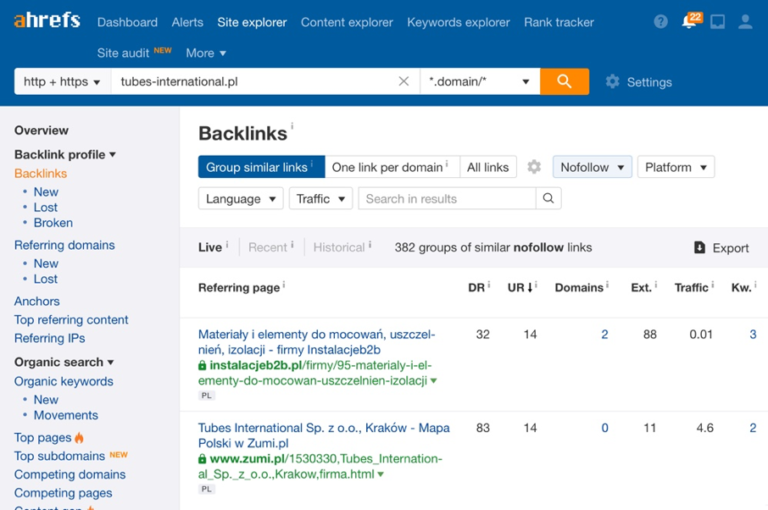Open Rank tracker in top navigation

(559, 22)
